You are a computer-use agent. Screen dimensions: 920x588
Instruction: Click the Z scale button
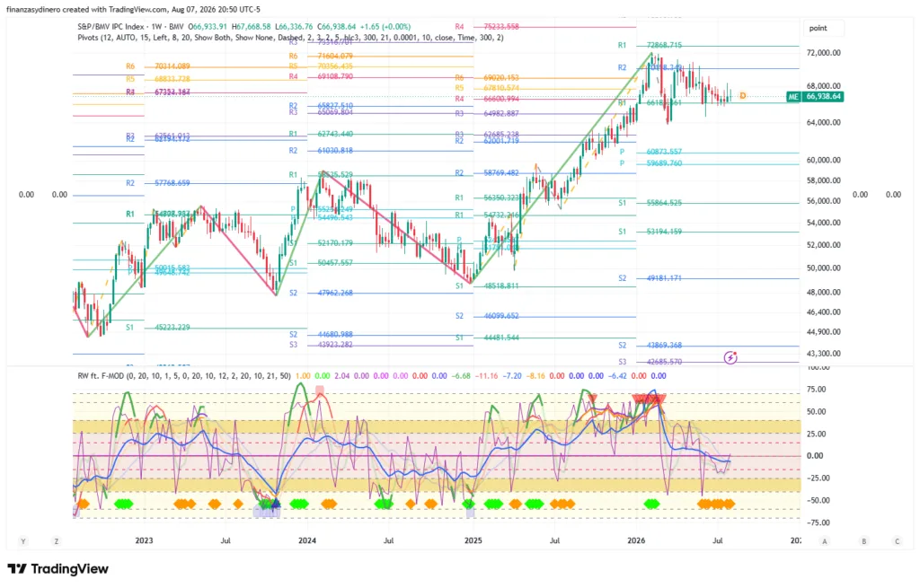pyautogui.click(x=57, y=541)
